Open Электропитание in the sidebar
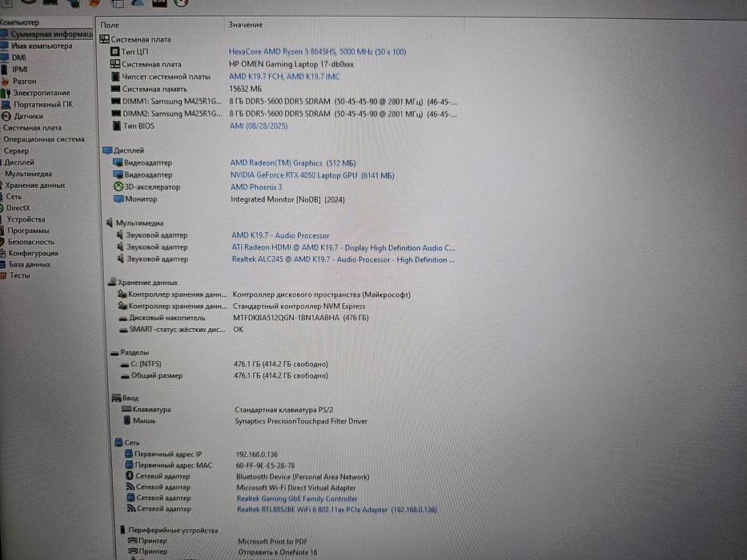Image resolution: width=747 pixels, height=560 pixels. tap(41, 93)
